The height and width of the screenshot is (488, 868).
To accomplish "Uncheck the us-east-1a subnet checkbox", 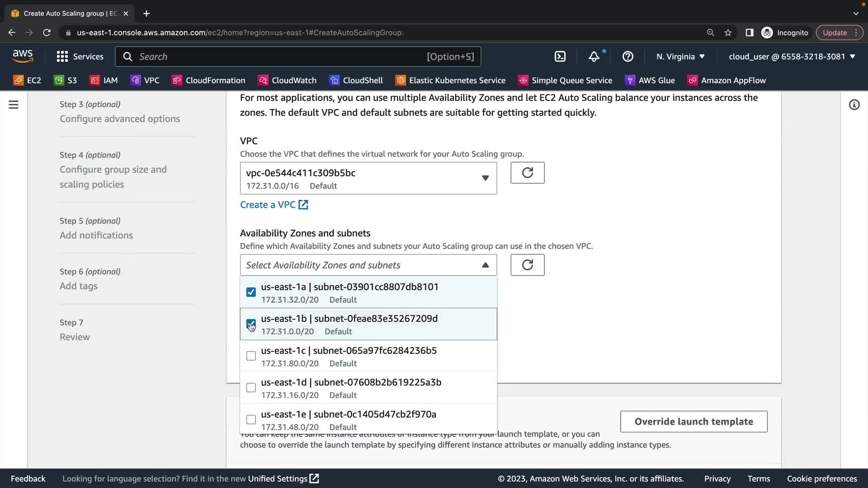I will pyautogui.click(x=251, y=292).
